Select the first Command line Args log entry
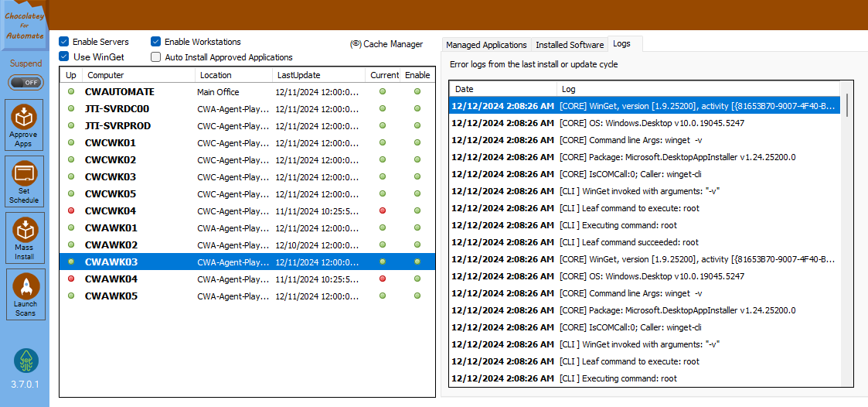The width and height of the screenshot is (868, 407). click(645, 140)
